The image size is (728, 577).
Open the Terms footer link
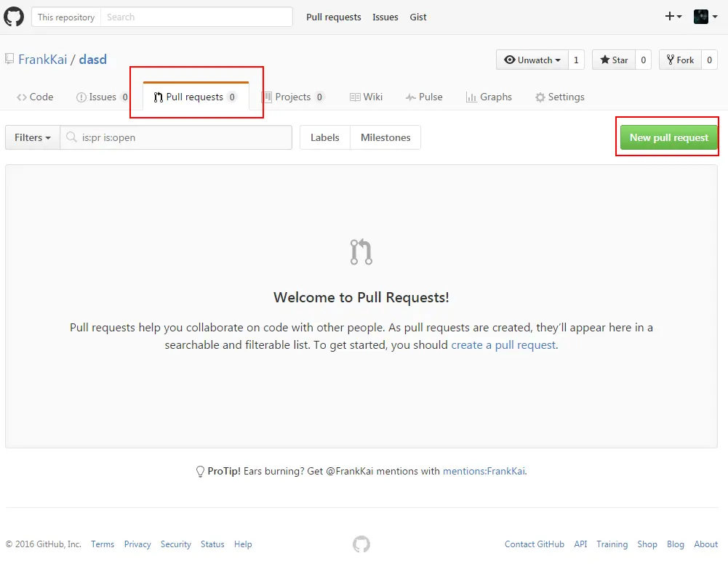click(103, 544)
